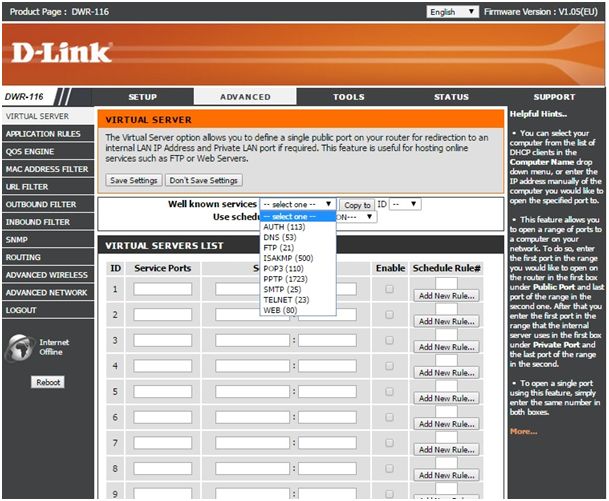
Task: Enable virtual server rule 5 checkbox
Action: click(389, 391)
